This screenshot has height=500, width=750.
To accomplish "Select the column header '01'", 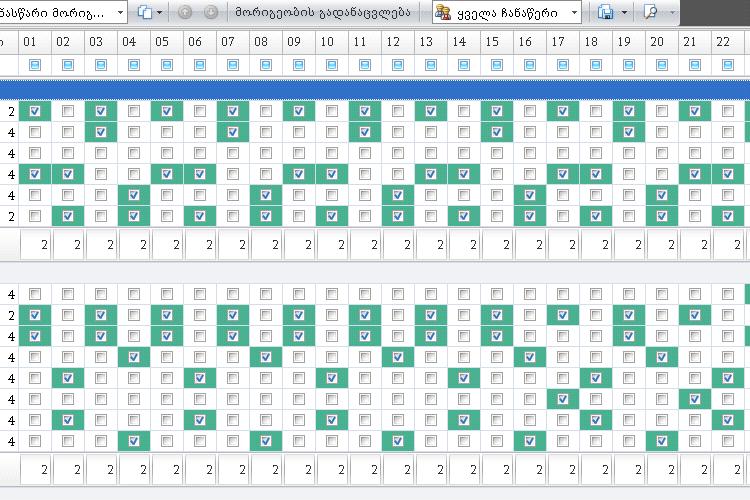I will pyautogui.click(x=35, y=42).
